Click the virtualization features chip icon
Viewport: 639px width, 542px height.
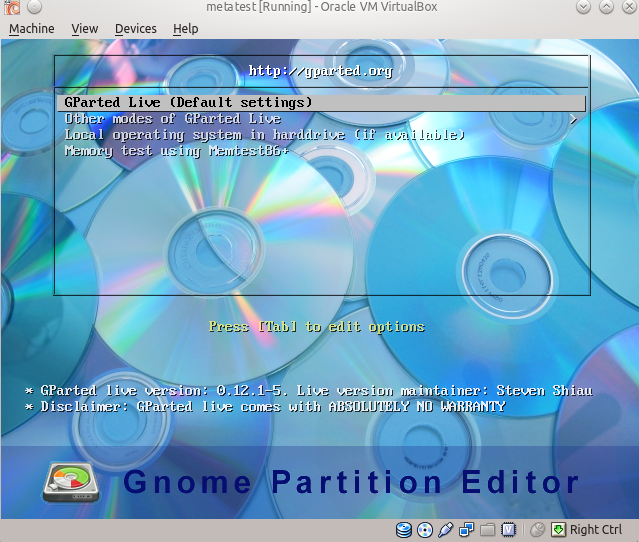click(508, 530)
